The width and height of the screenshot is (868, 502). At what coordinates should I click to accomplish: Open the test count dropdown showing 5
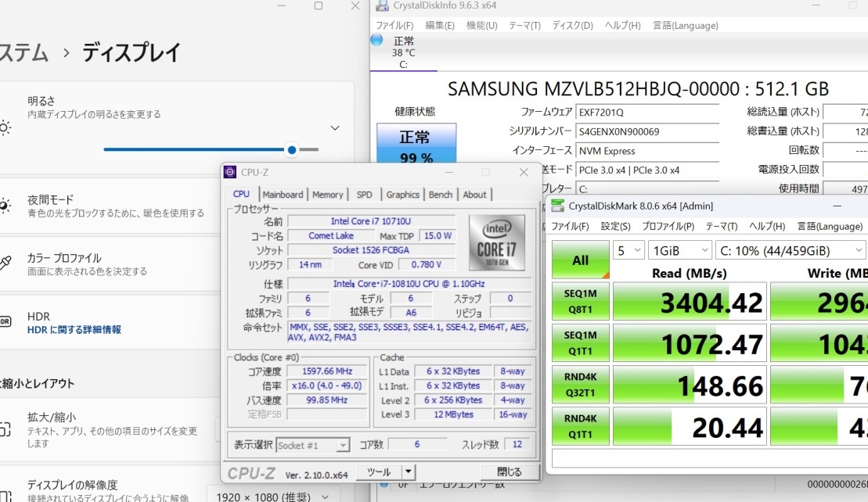tap(628, 250)
